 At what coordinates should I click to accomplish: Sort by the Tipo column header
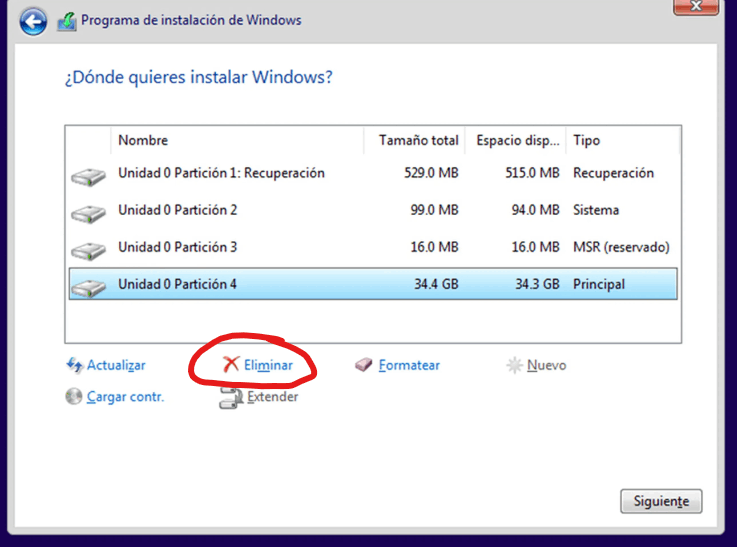tap(623, 140)
